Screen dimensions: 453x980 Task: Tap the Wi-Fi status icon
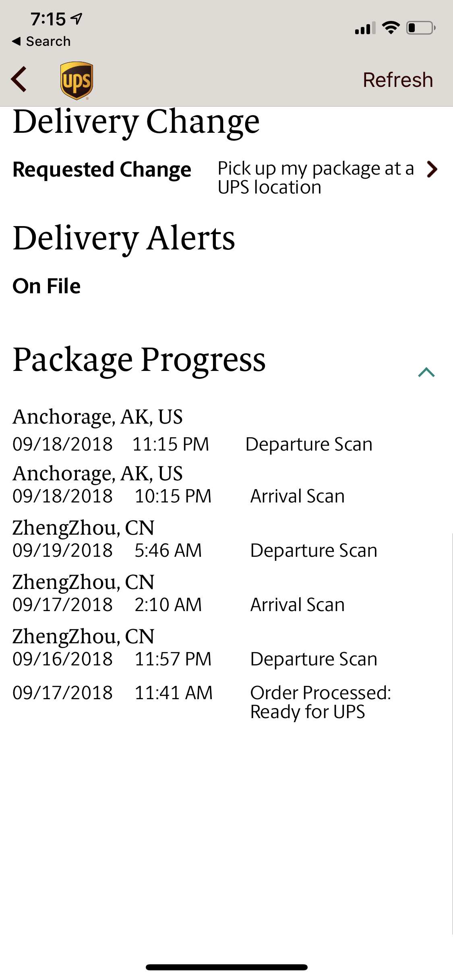[x=390, y=28]
